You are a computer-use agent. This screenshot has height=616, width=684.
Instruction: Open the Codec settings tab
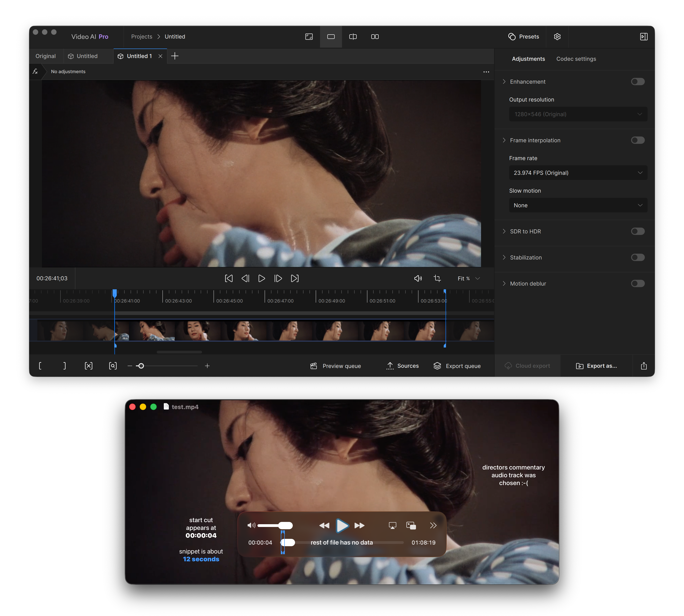coord(576,59)
